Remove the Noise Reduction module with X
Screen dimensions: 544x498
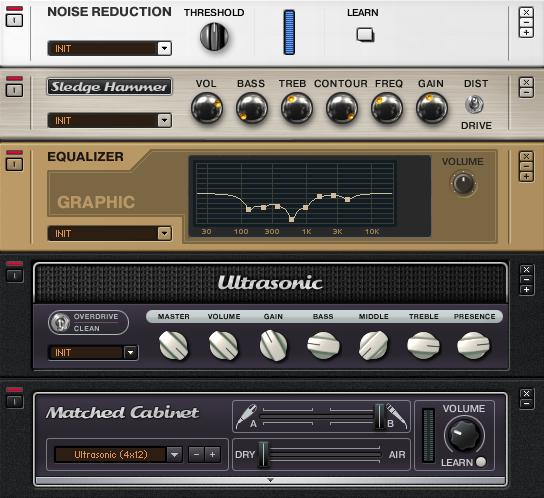point(526,12)
